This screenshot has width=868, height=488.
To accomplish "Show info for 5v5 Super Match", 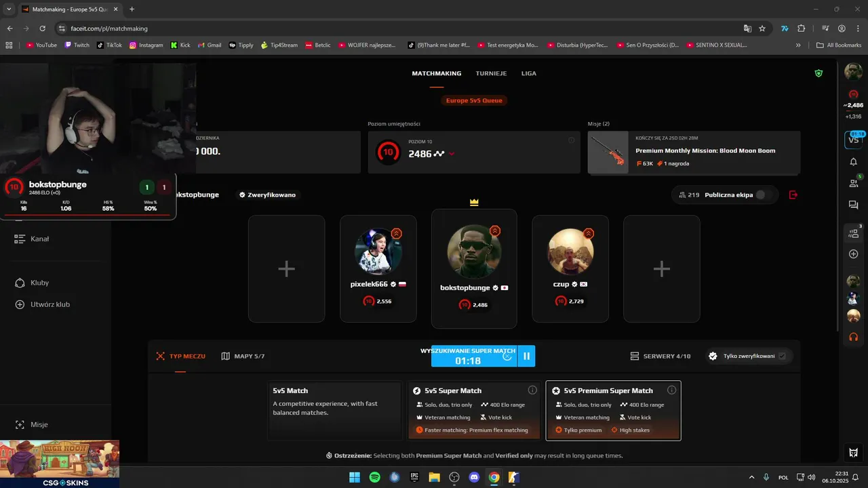I will coord(532,390).
